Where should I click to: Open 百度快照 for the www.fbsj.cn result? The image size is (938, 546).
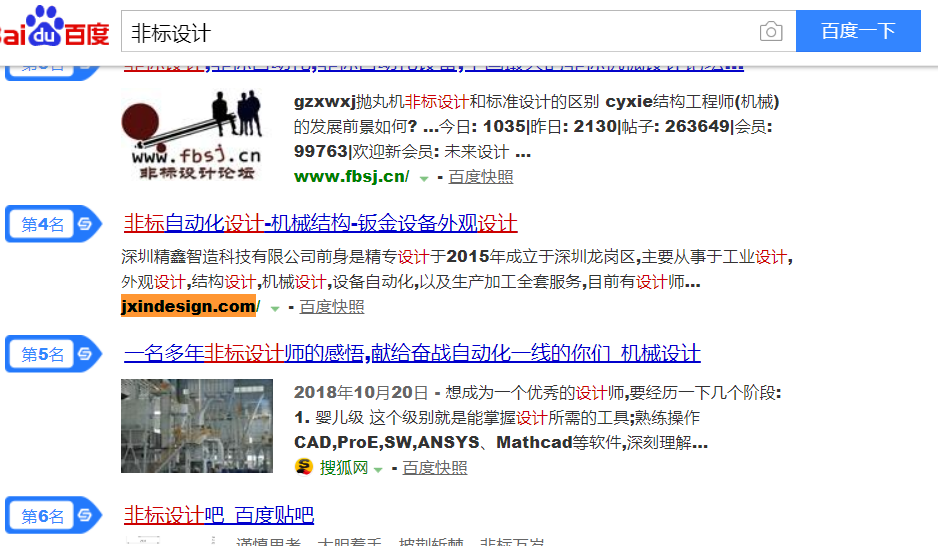click(x=480, y=177)
